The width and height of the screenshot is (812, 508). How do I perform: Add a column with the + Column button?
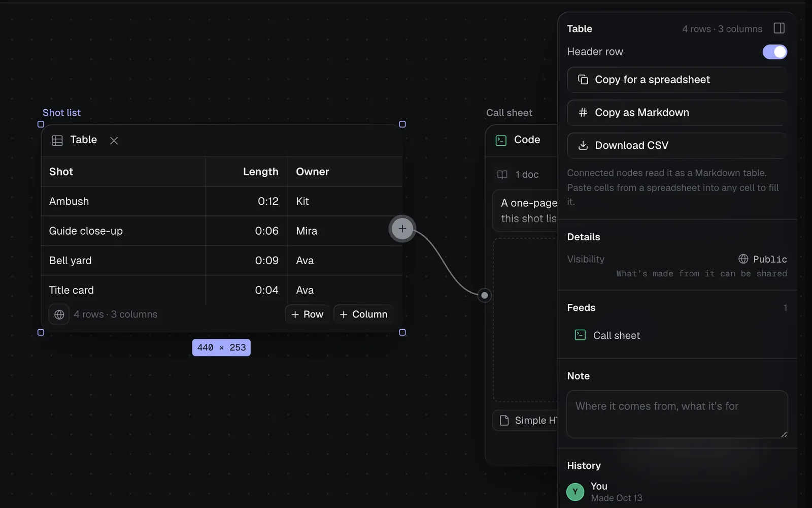coord(363,314)
